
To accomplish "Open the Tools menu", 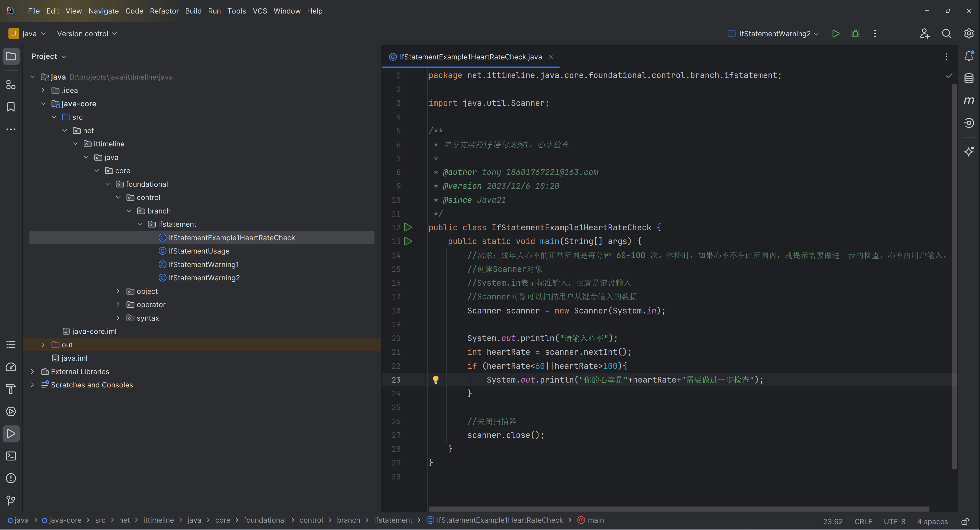I will [236, 11].
